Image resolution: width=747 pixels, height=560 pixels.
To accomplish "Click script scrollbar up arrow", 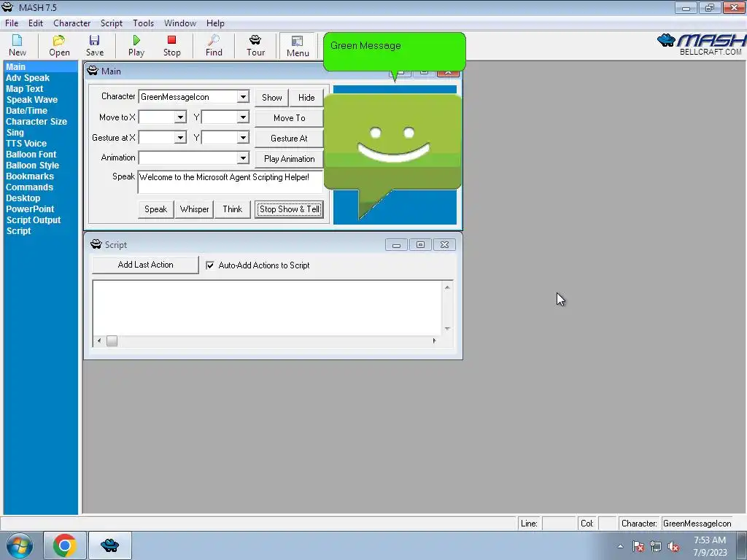I will tap(447, 287).
